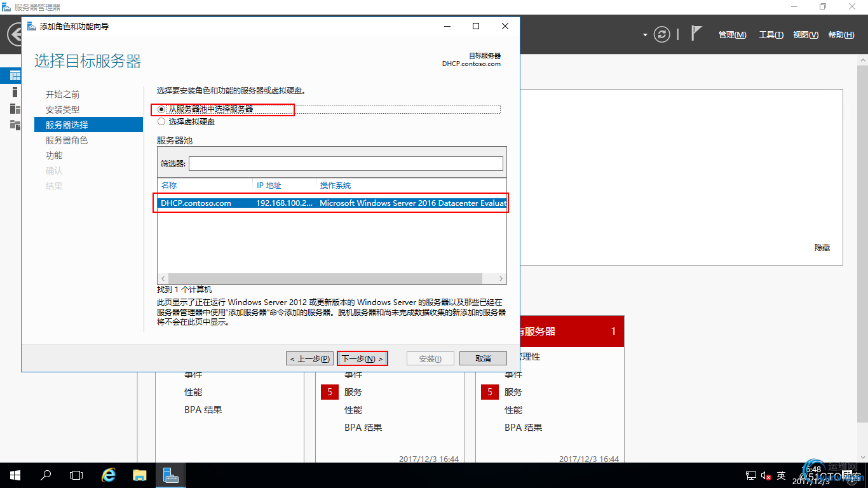Click right arrow of server pool scrollbar
Screen dimensions: 868x488
pyautogui.click(x=501, y=278)
